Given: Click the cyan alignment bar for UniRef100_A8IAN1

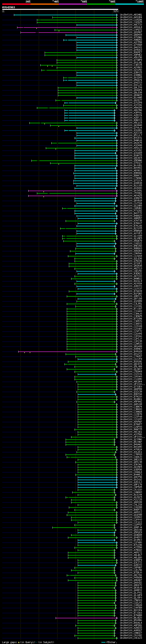Looking at the screenshot, I should tap(66, 15).
